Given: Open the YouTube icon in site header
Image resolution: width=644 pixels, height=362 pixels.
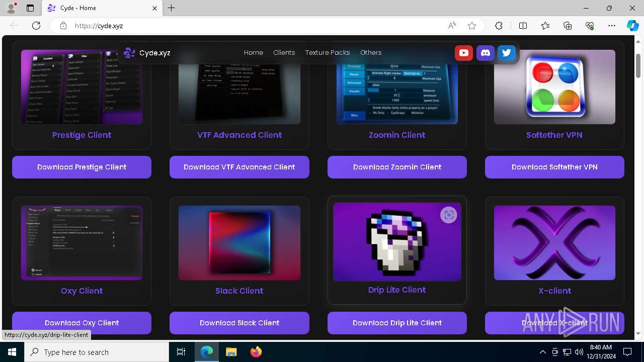Looking at the screenshot, I should (x=463, y=53).
